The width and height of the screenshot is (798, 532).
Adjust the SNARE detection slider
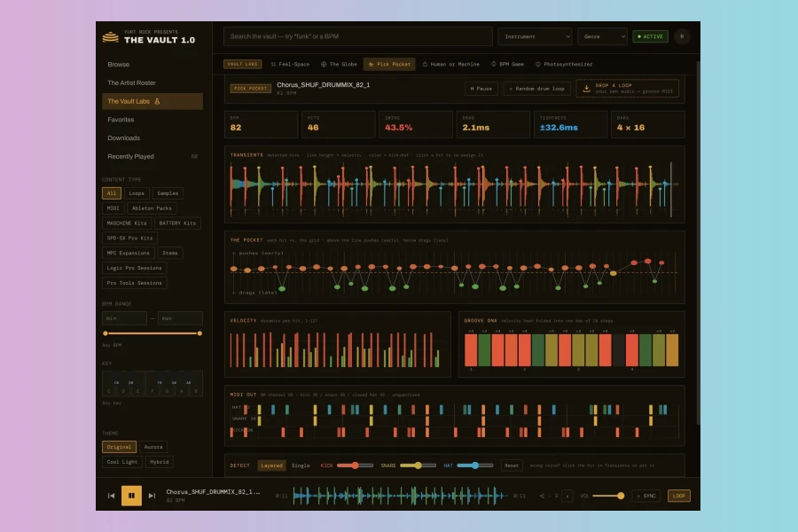[418, 465]
